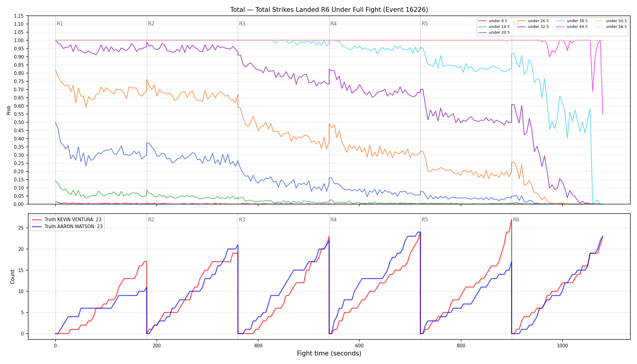Screen dimensions: 637x364
Task: Click the 25 tick on Count axis
Action: [x=21, y=228]
